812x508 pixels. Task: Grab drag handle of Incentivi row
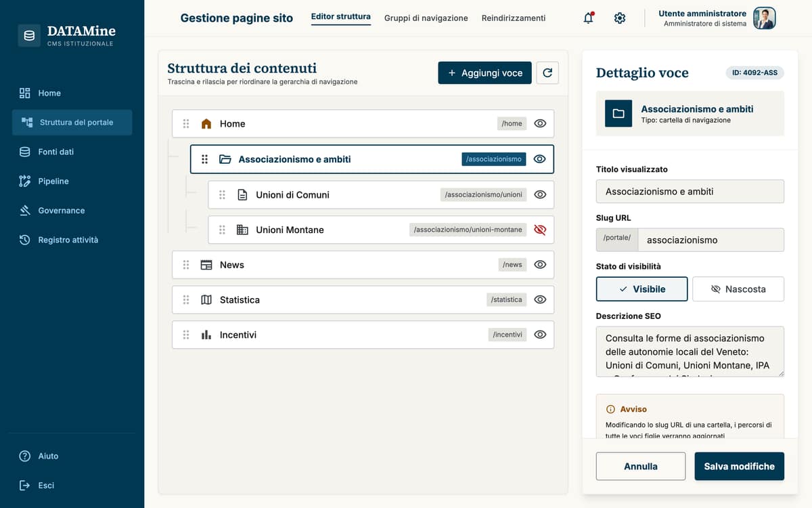tap(186, 335)
